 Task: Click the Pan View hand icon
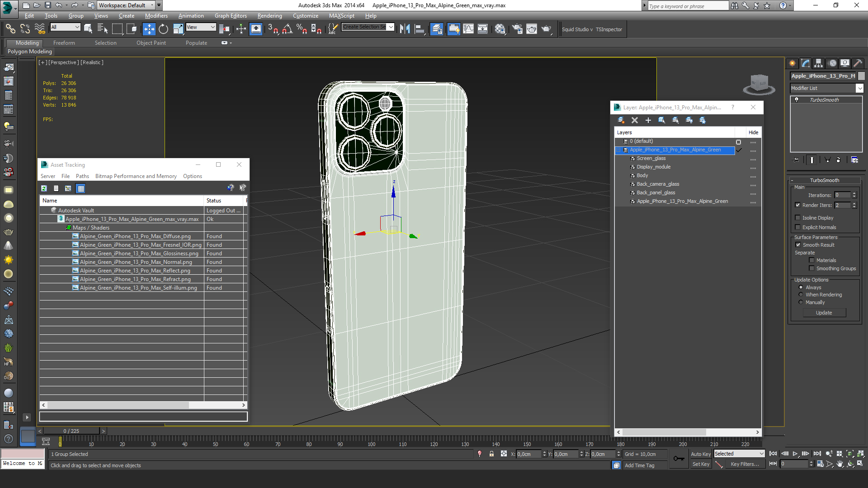840,464
